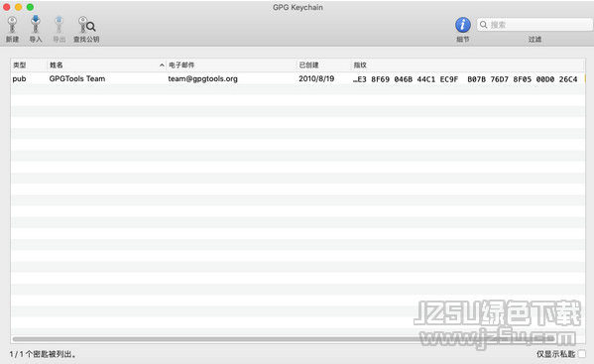Viewport: 594px width, 364px height.
Task: Click the 导入 (import) key icon
Action: (36, 24)
